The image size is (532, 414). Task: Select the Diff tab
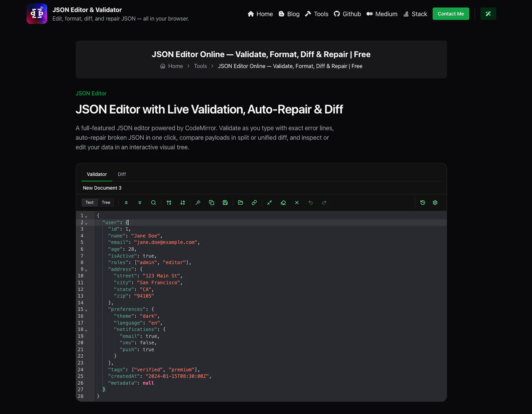click(x=122, y=174)
